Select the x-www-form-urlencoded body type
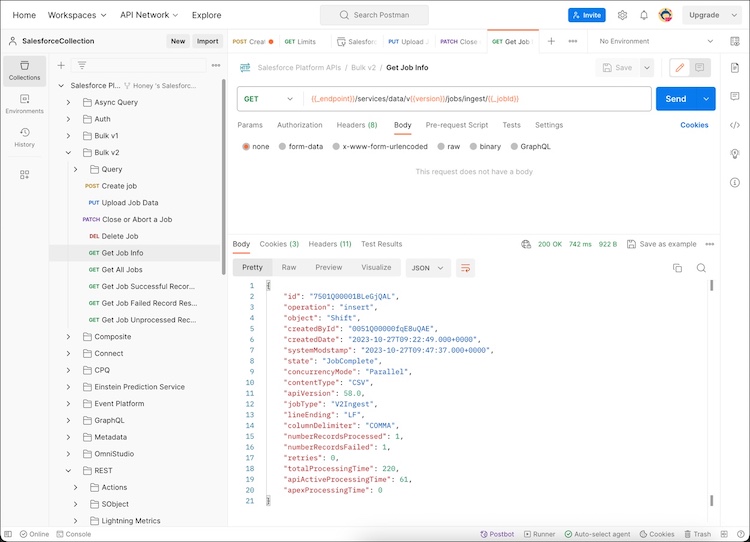This screenshot has width=750, height=542. pyautogui.click(x=336, y=146)
